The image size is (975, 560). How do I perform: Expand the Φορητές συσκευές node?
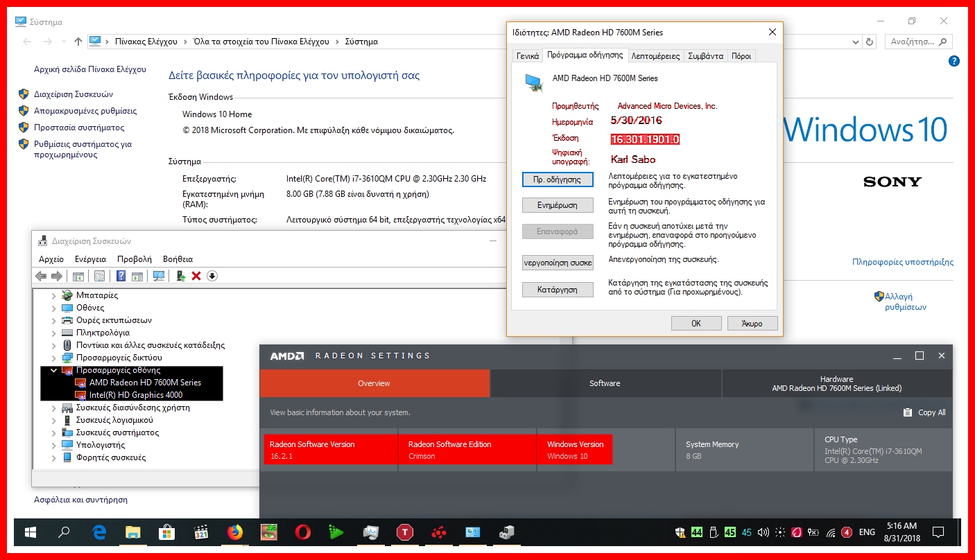54,457
